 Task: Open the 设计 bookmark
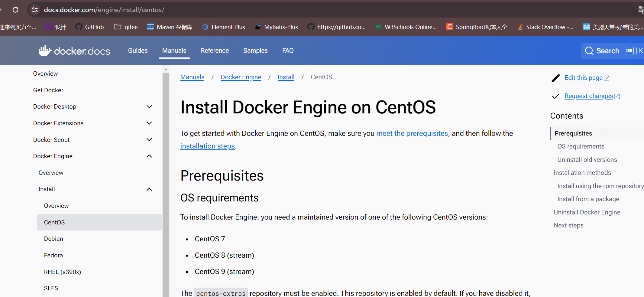point(56,27)
